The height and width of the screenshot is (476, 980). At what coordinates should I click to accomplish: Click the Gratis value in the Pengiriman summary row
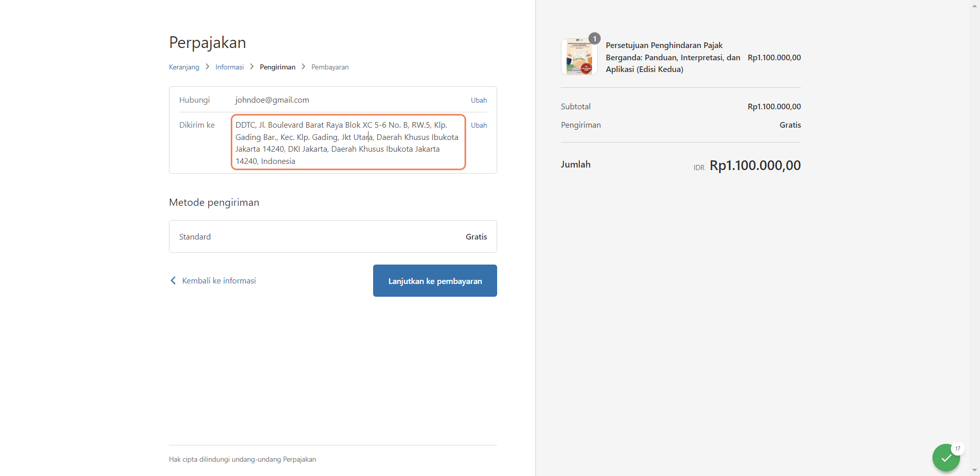790,125
